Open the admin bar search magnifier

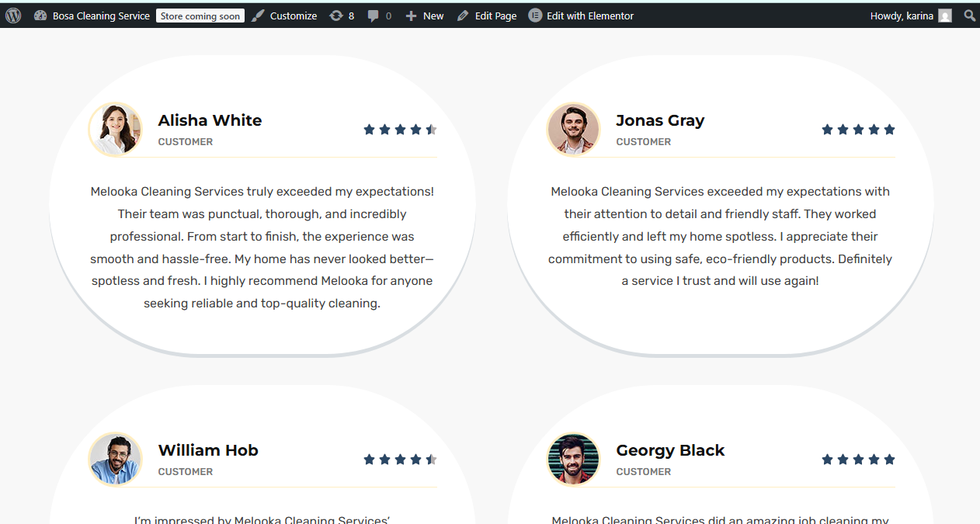click(x=970, y=16)
